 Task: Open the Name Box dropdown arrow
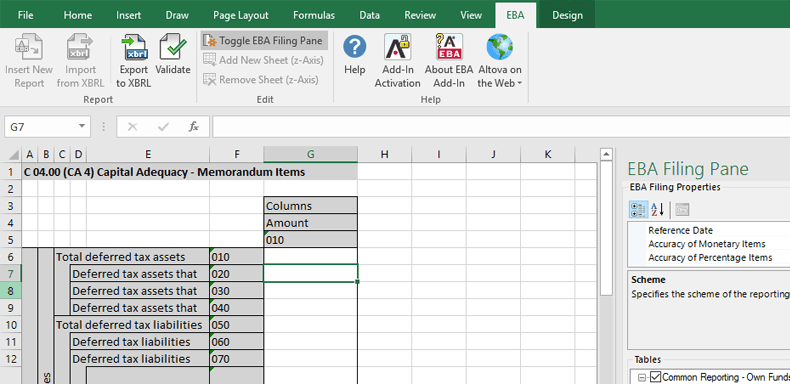coord(82,127)
